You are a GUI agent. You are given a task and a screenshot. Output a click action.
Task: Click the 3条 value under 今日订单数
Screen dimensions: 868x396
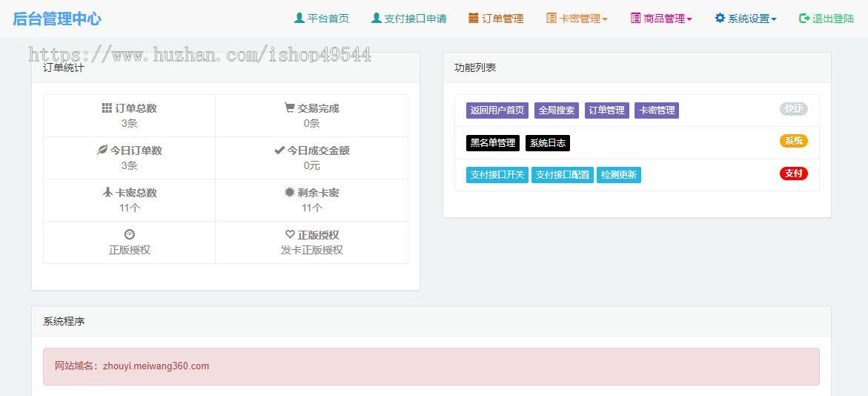coord(130,165)
